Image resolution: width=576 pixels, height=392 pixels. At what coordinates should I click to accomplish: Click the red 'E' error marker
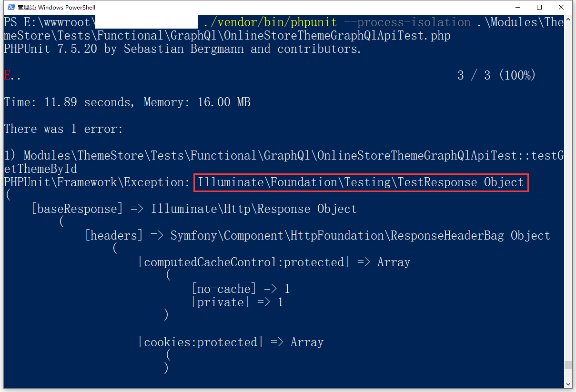7,75
